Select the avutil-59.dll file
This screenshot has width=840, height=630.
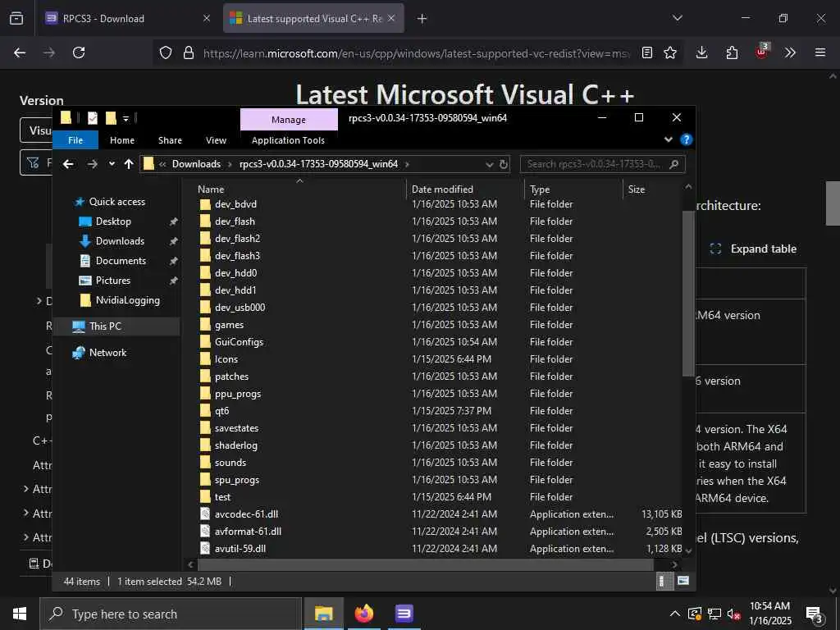(x=240, y=549)
